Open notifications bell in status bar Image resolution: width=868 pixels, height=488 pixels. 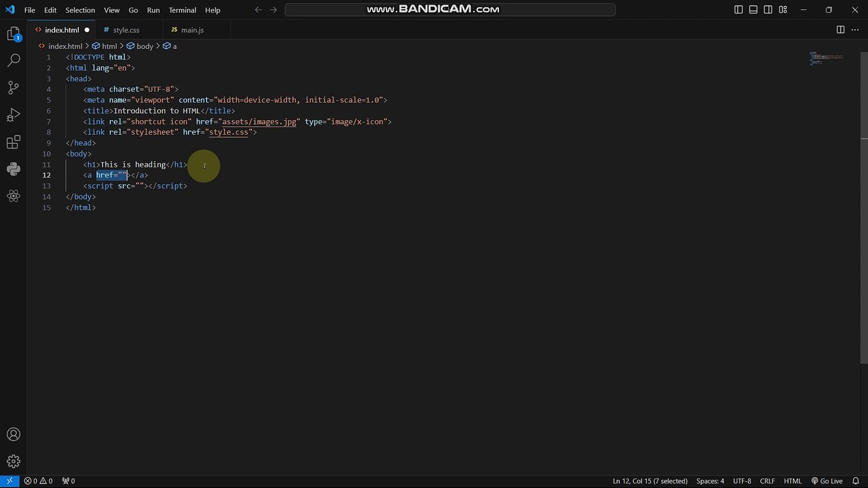(x=856, y=481)
